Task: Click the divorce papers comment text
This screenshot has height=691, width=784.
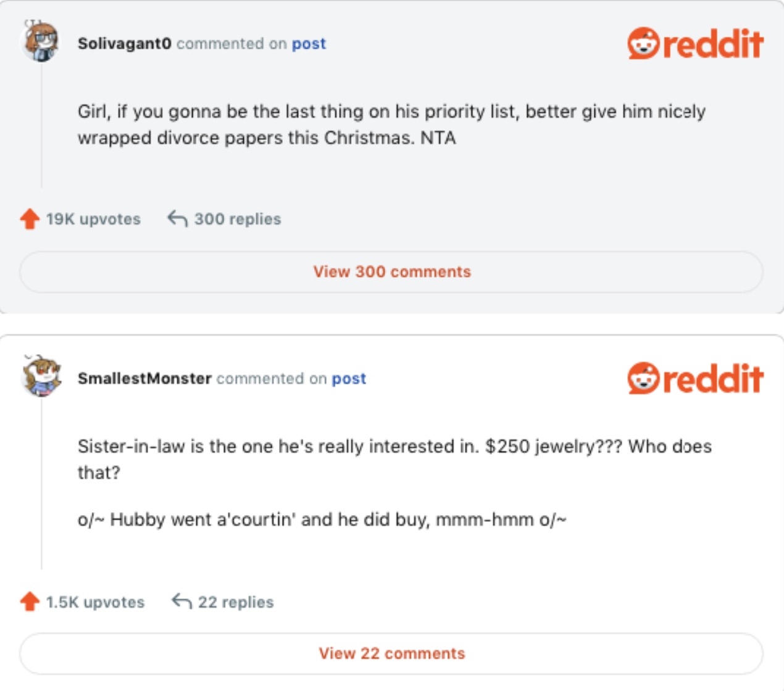Action: pyautogui.click(x=391, y=125)
